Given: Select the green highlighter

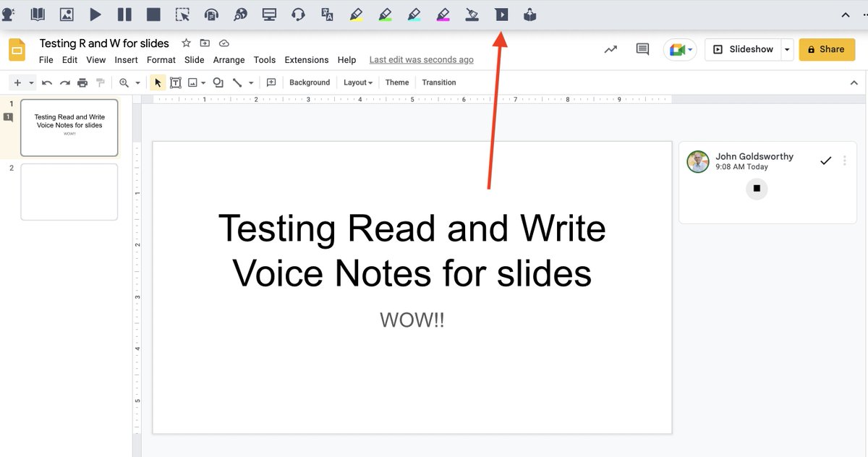Looking at the screenshot, I should point(385,14).
